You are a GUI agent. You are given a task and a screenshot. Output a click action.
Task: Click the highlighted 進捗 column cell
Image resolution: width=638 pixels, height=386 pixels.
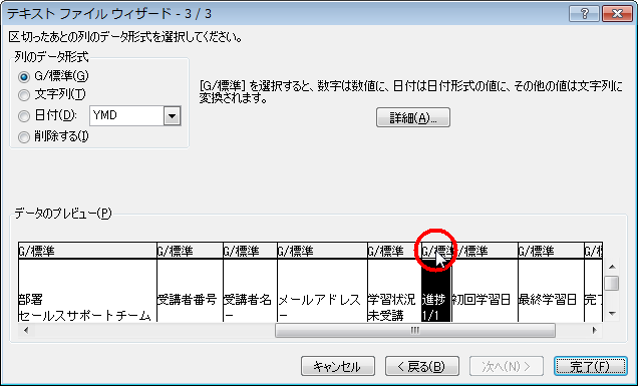point(434,300)
